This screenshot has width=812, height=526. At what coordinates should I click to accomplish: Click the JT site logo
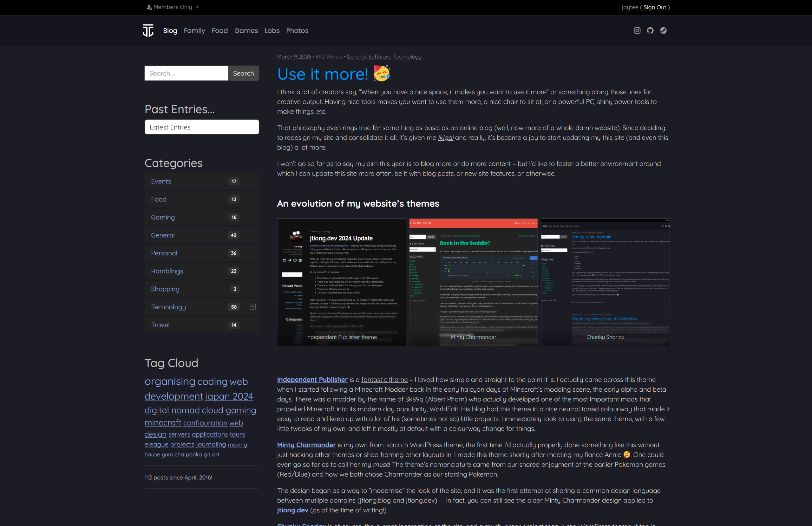[x=148, y=31]
